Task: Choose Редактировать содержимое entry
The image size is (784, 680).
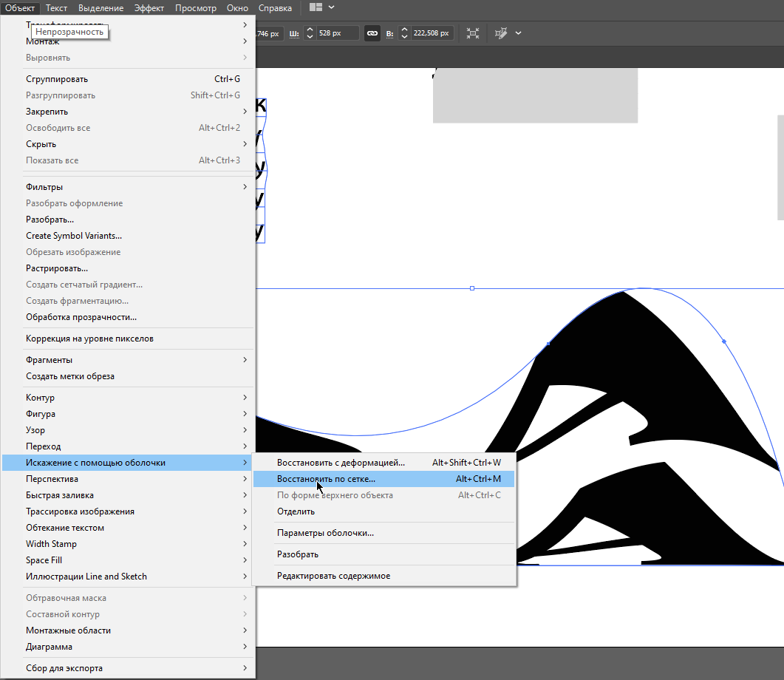Action: click(333, 576)
